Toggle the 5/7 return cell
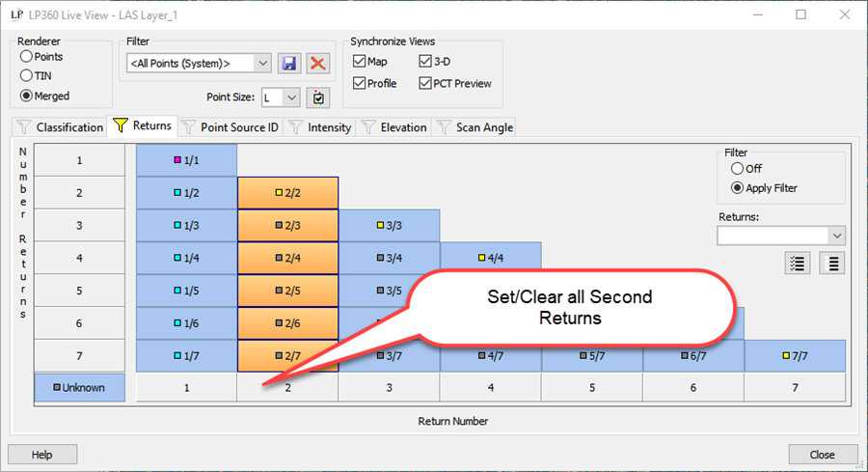 pos(592,355)
